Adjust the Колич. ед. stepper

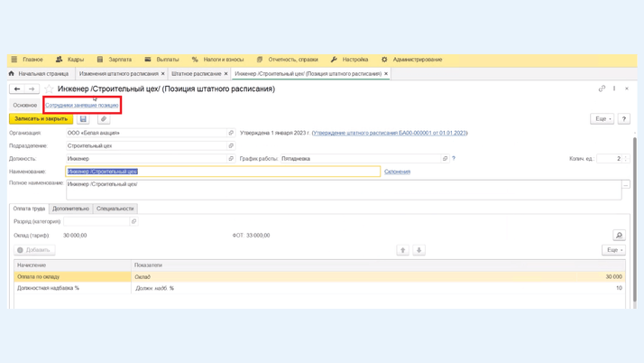click(626, 159)
